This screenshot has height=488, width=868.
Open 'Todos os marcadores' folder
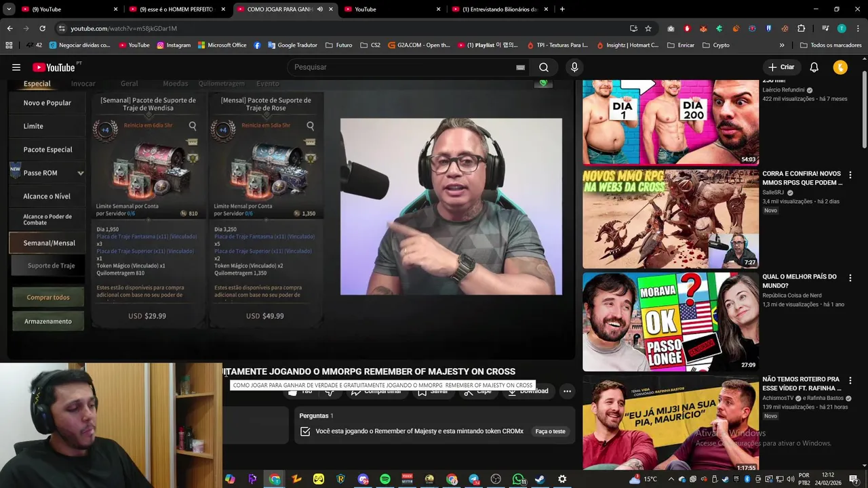(x=831, y=45)
